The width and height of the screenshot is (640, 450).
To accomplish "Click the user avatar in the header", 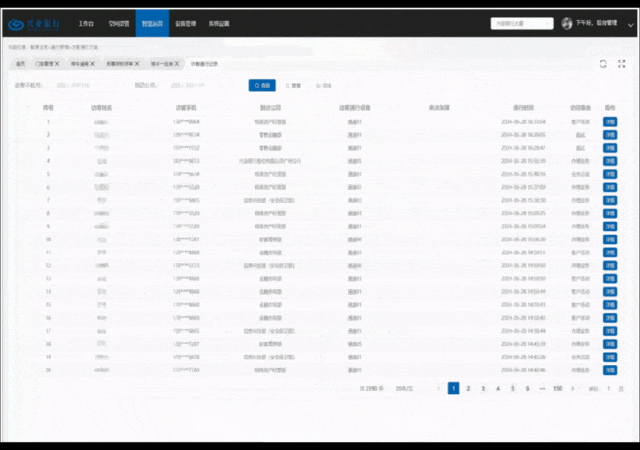I will click(567, 22).
